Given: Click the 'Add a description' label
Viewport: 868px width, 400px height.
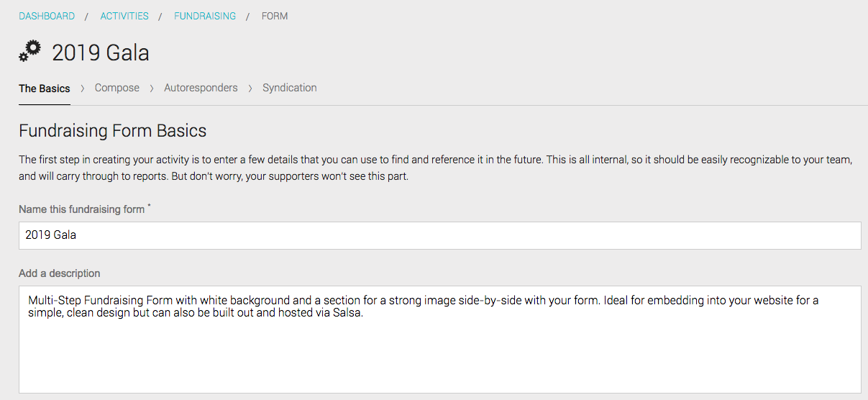Looking at the screenshot, I should pyautogui.click(x=60, y=273).
